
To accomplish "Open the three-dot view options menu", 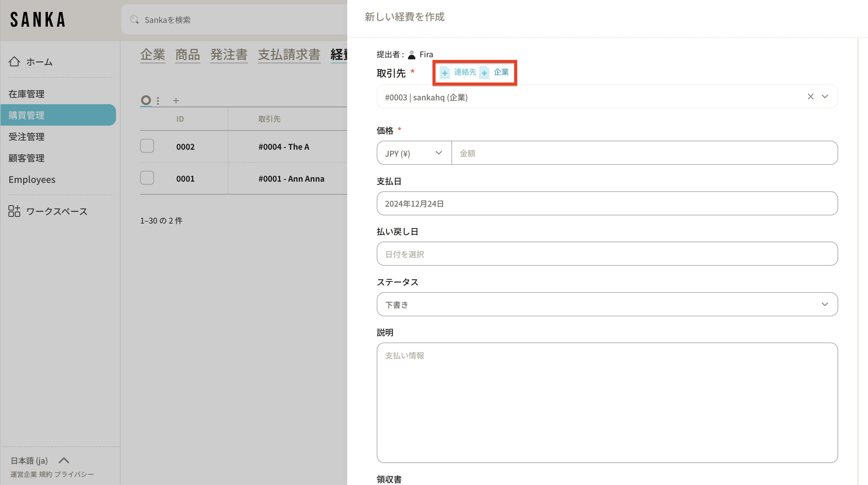I will pos(158,100).
